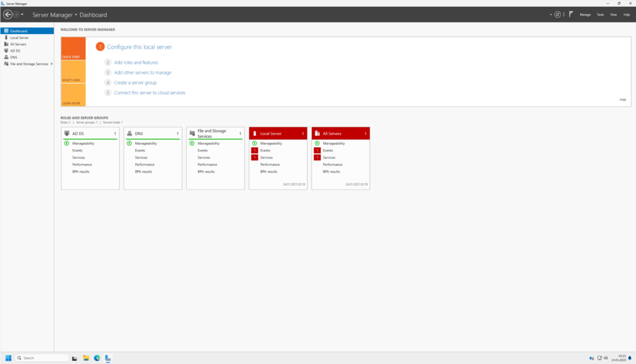The image size is (636, 364).
Task: Expand the small arrow left of Refresh
Action: 551,15
